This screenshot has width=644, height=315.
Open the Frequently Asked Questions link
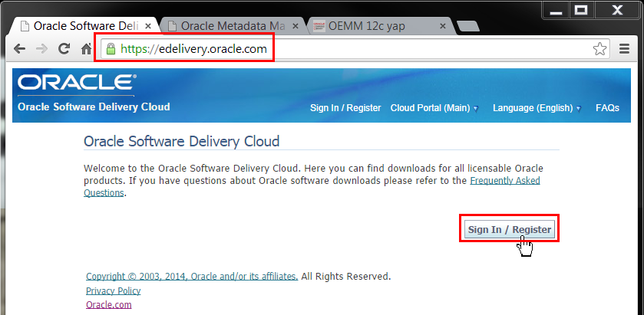coord(505,180)
